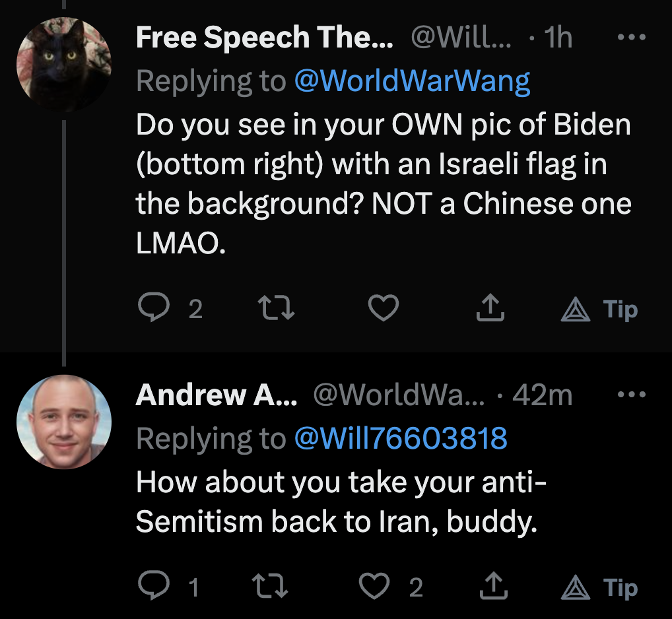Open the Free Speech display name profile
The height and width of the screenshot is (619, 672).
pyautogui.click(x=264, y=38)
